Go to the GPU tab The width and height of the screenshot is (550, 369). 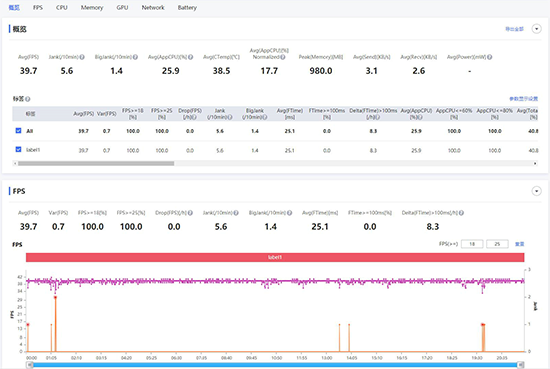click(122, 7)
